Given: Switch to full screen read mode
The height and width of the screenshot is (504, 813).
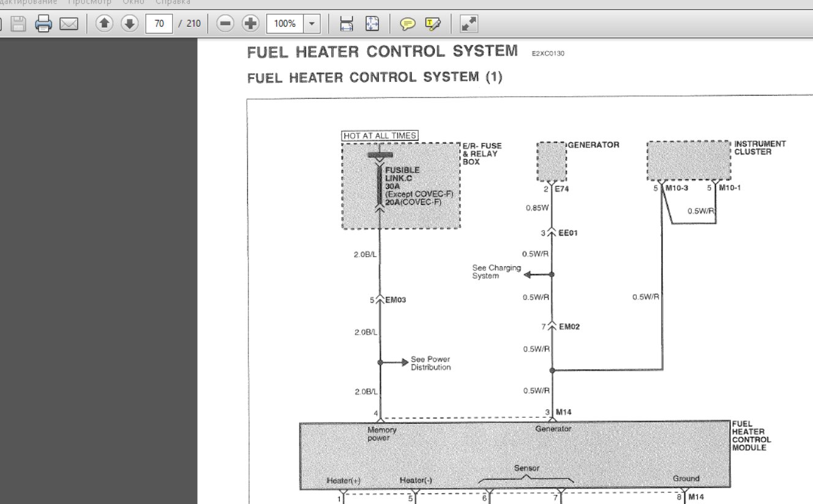Looking at the screenshot, I should (468, 24).
